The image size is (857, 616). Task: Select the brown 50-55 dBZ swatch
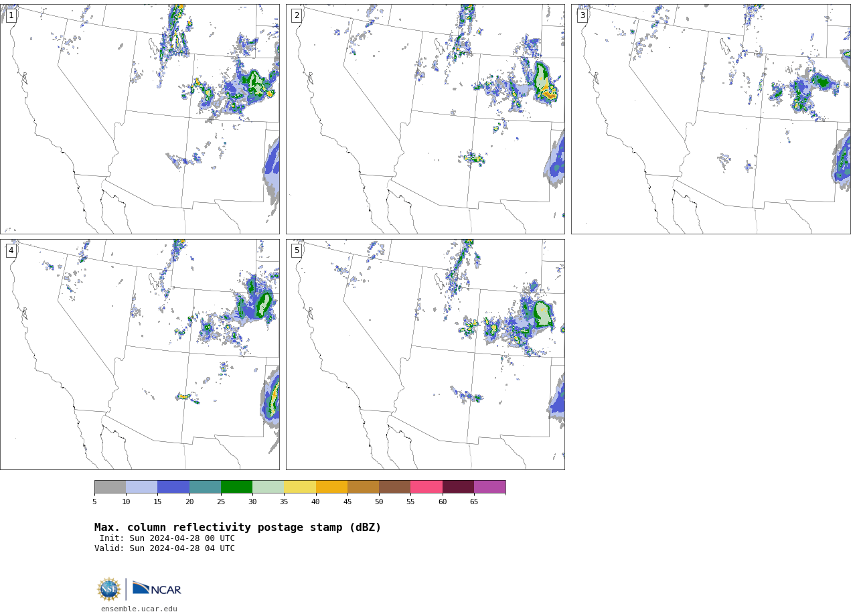click(x=395, y=487)
